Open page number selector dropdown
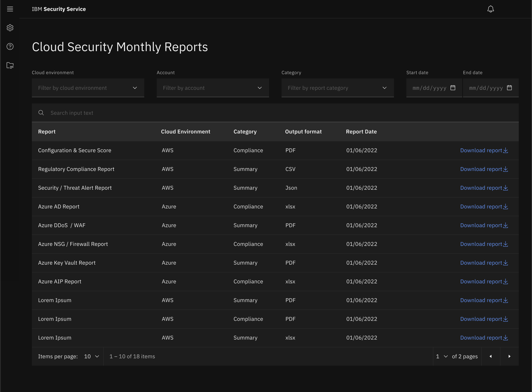Image resolution: width=532 pixels, height=392 pixels. tap(442, 356)
